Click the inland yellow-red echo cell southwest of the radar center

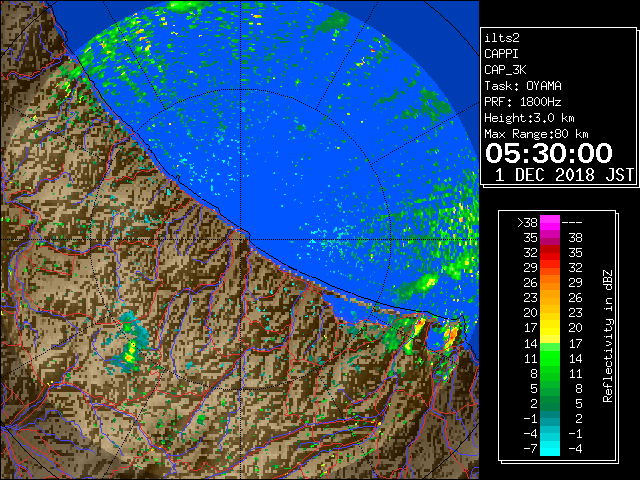(x=130, y=353)
